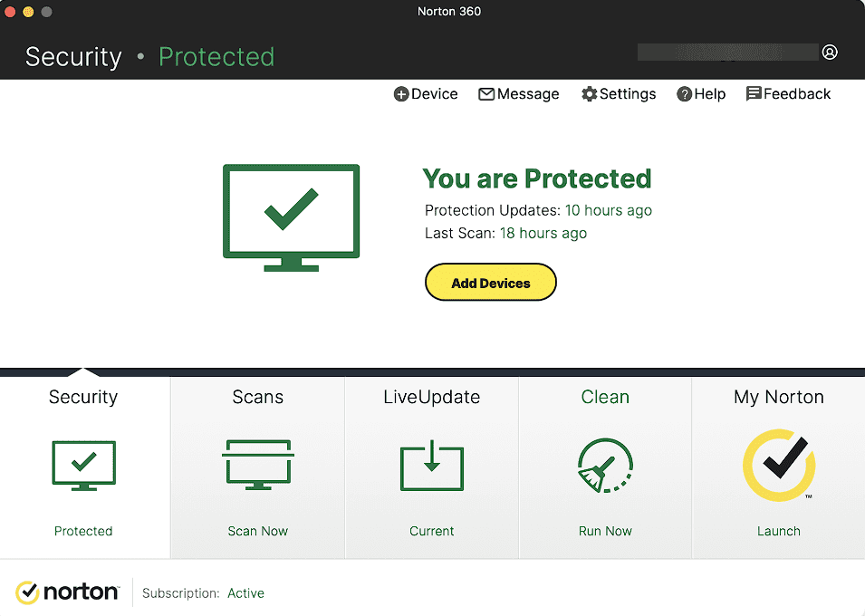Click the large protected monitor checkmark icon
The height and width of the screenshot is (616, 865).
pyautogui.click(x=292, y=217)
